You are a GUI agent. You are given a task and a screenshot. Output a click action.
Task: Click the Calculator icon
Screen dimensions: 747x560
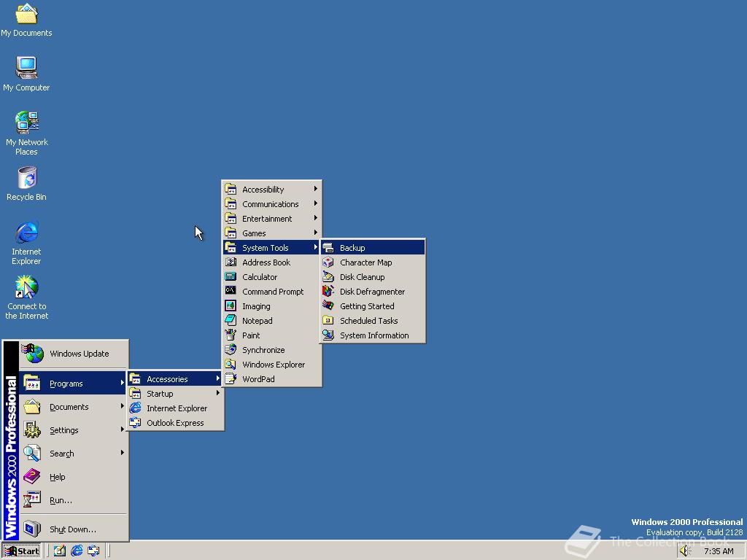tap(231, 276)
